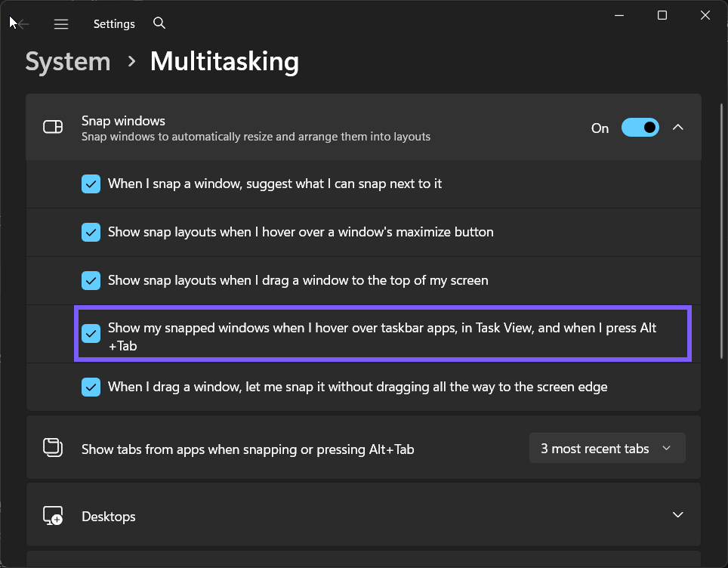
Task: Turn off the Snap windows toggle
Action: (x=640, y=127)
